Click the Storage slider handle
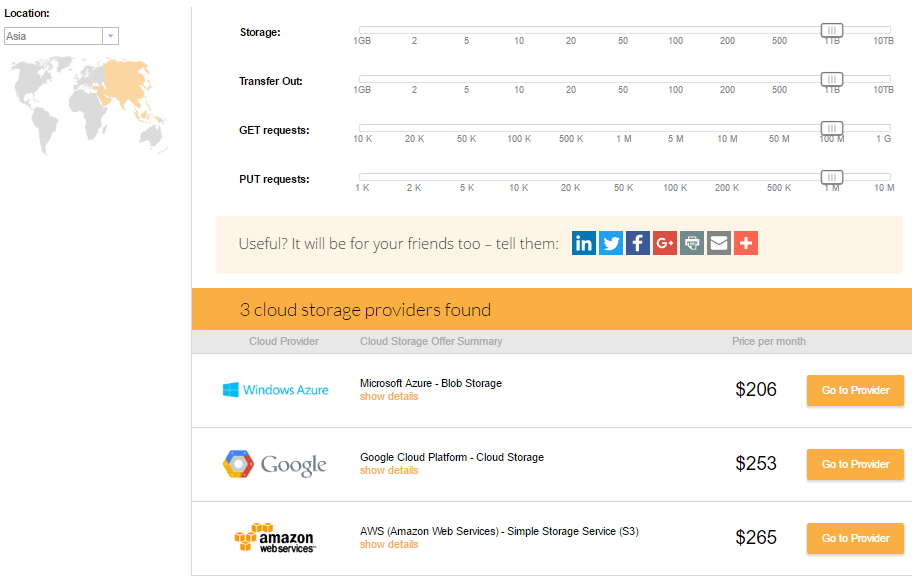This screenshot has height=578, width=912. click(x=832, y=30)
